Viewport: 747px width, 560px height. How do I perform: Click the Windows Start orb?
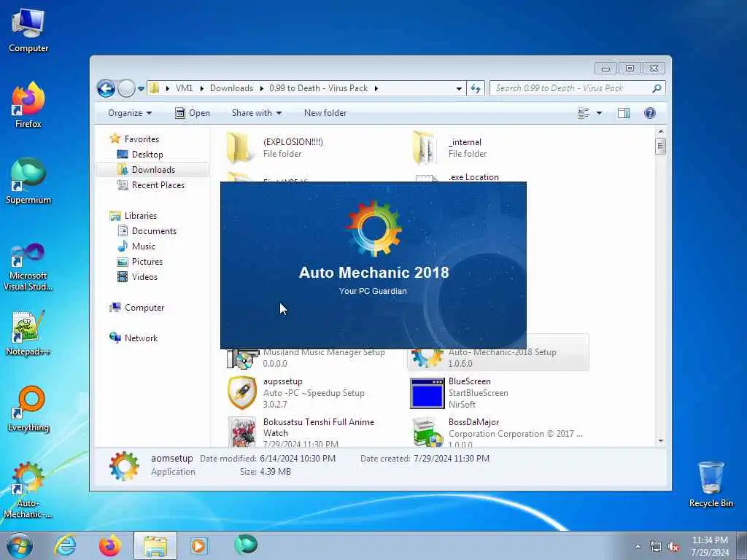pos(20,545)
